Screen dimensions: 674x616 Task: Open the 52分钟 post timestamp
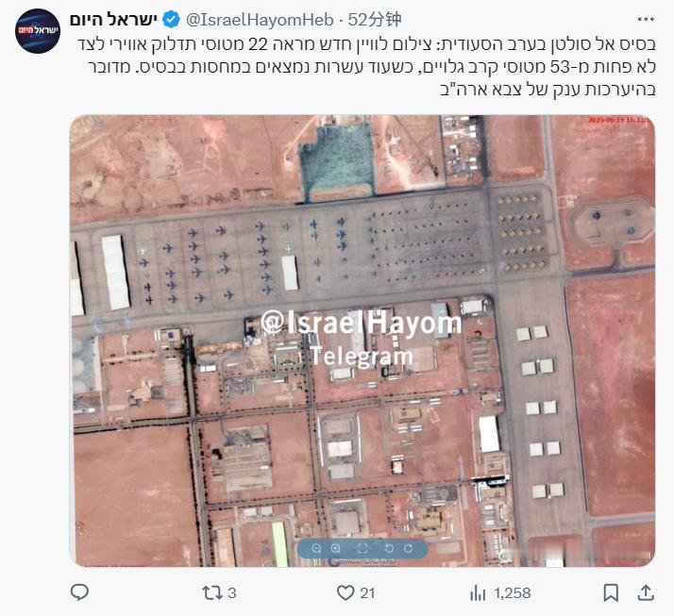[375, 20]
